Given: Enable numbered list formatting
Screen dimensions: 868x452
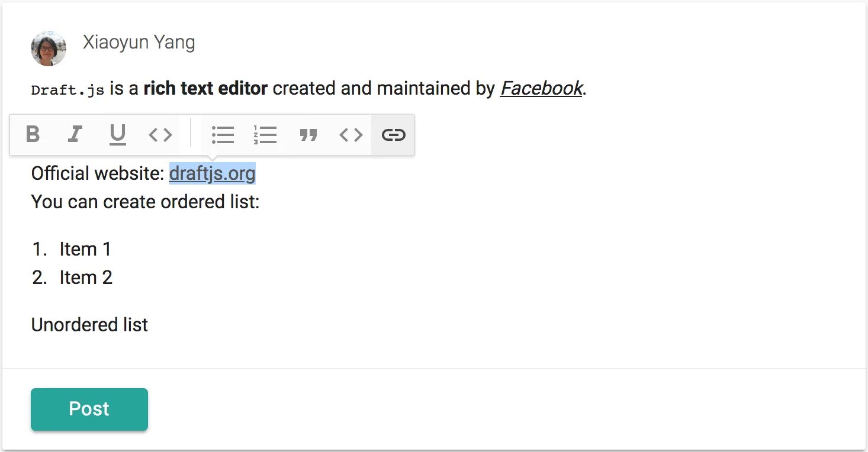Looking at the screenshot, I should (x=265, y=135).
